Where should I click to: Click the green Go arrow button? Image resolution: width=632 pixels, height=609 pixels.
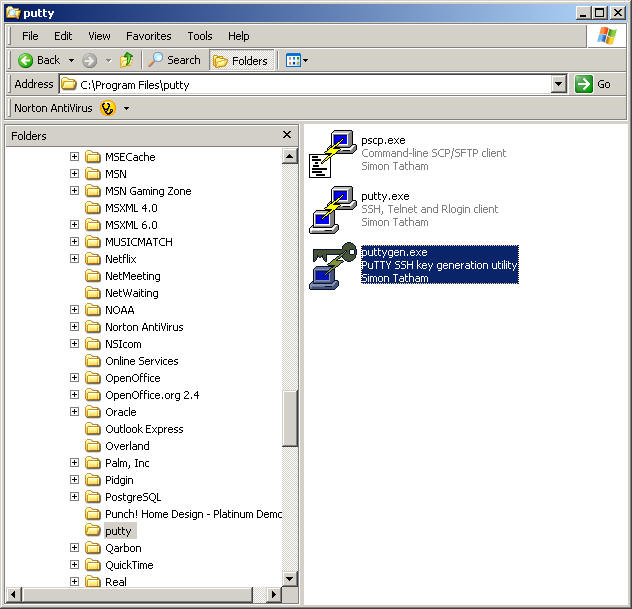pyautogui.click(x=584, y=84)
